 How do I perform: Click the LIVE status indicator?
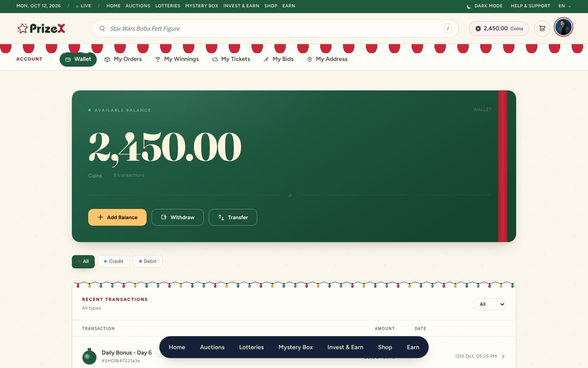click(x=84, y=6)
